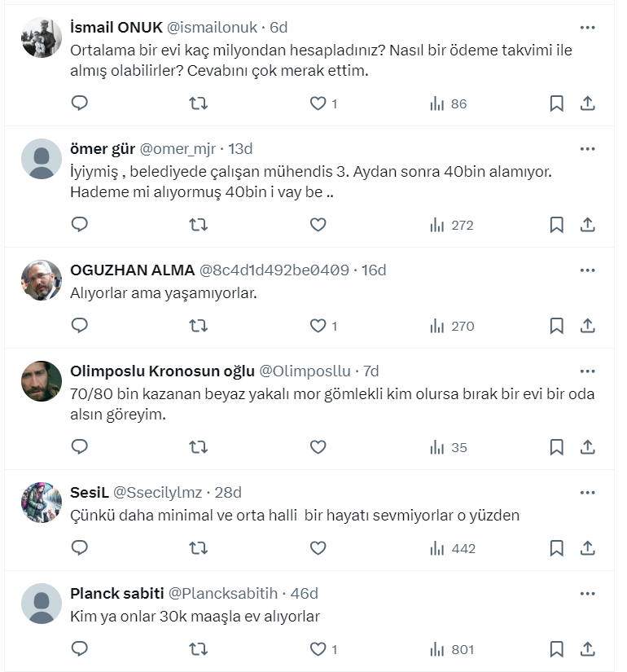Image resolution: width=627 pixels, height=672 pixels.
Task: Go to SesiL's profile name
Action: click(x=89, y=492)
